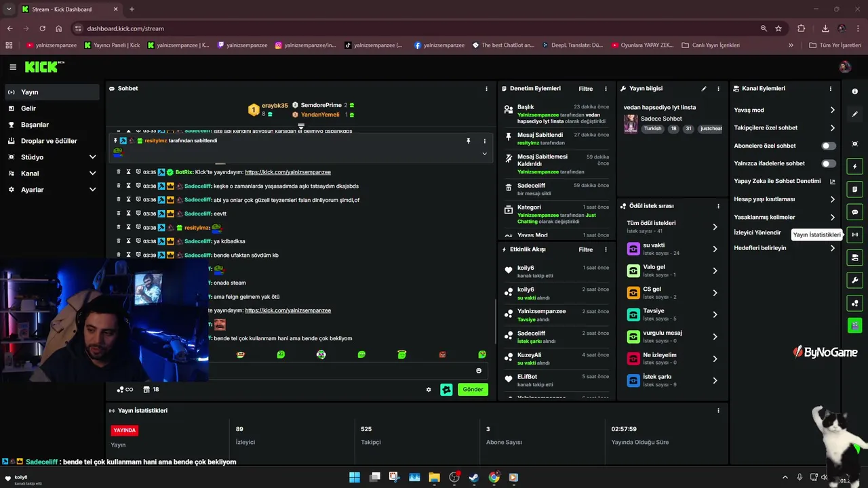Open Denetim Eylemleri three-dot menu
Image resolution: width=868 pixels, height=488 pixels.
click(606, 89)
